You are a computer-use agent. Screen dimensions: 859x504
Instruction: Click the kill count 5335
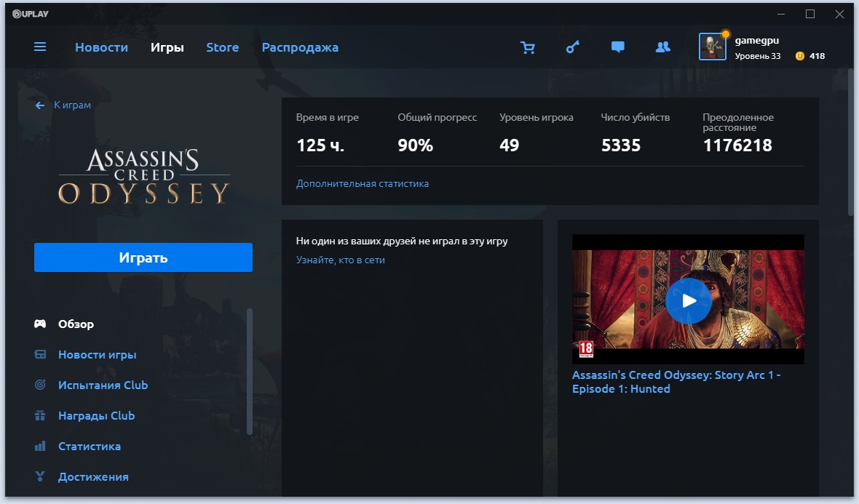click(x=621, y=145)
